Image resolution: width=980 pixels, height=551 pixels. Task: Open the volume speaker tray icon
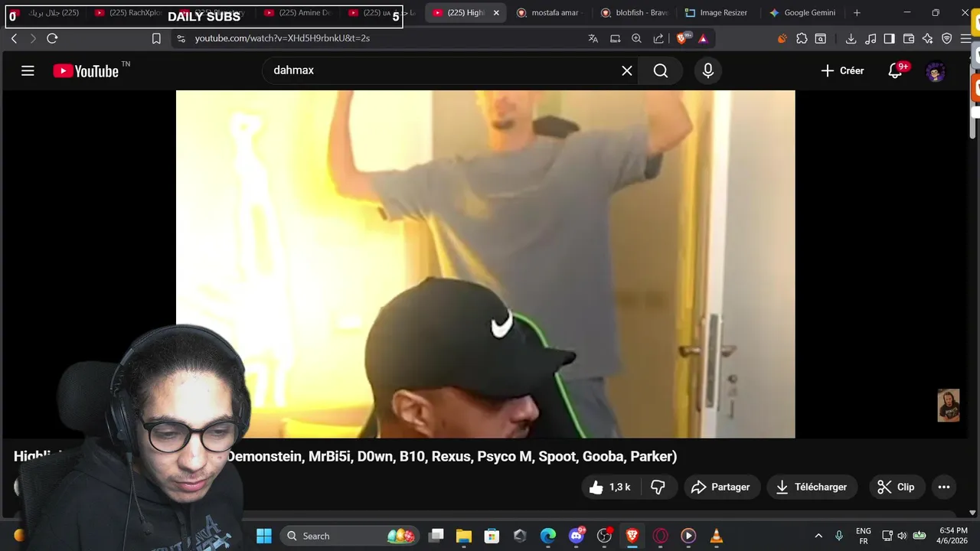pos(902,536)
